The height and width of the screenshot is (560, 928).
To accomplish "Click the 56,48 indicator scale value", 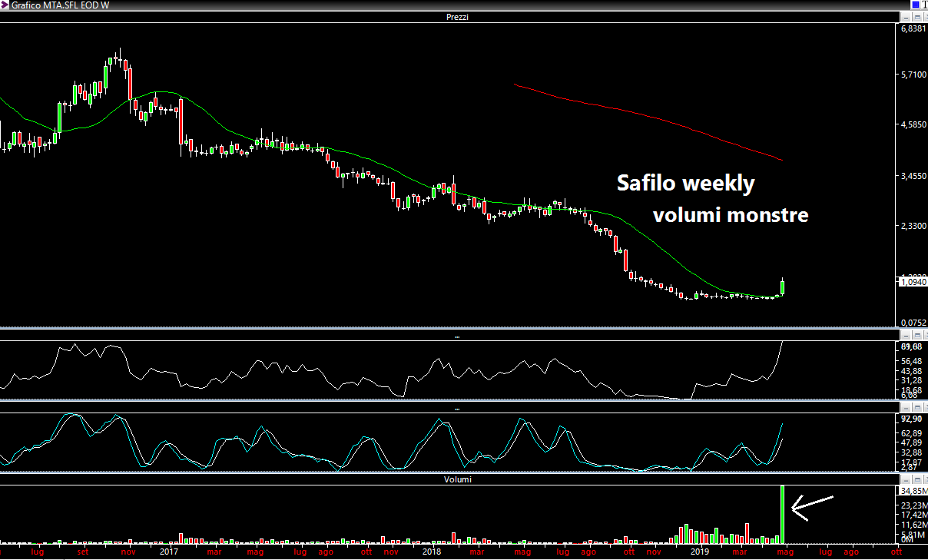I will (911, 361).
